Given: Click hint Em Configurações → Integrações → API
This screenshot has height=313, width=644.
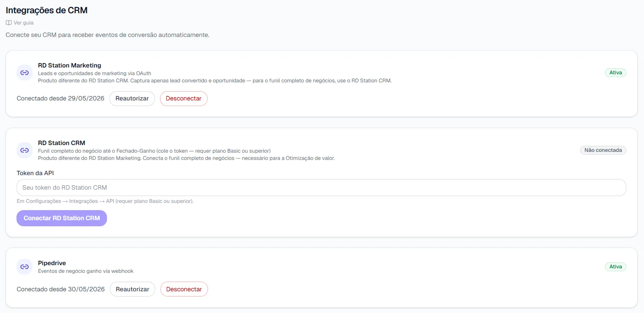Looking at the screenshot, I should 105,201.
